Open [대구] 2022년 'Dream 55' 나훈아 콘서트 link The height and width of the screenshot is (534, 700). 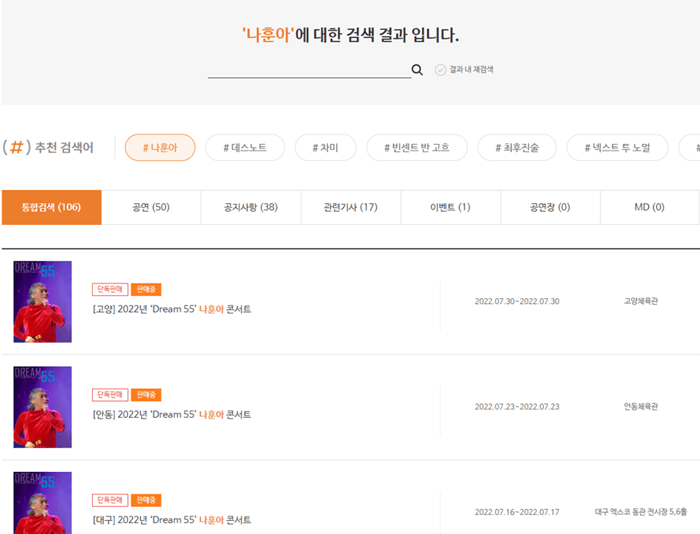[x=172, y=520]
